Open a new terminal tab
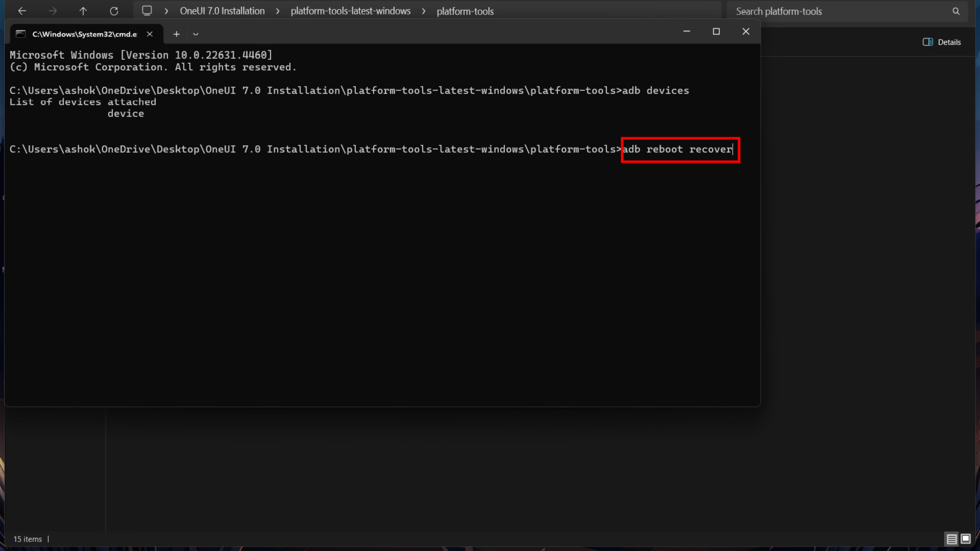Screen dimensions: 980x551 tap(177, 34)
